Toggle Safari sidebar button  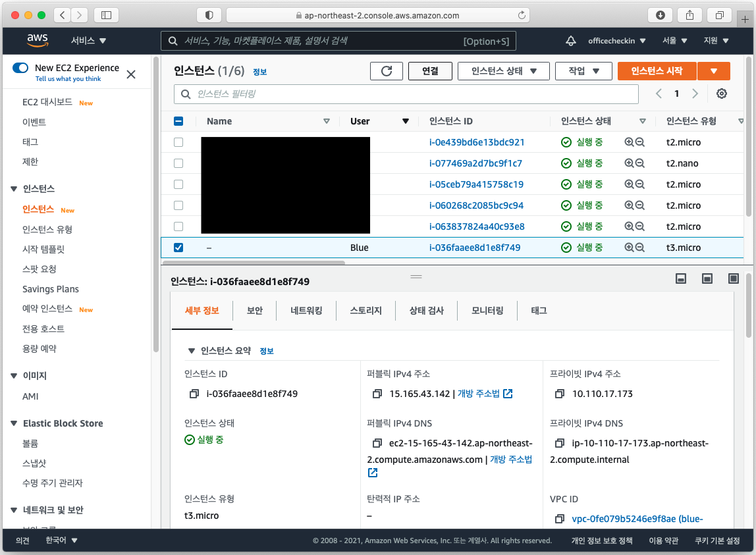pos(106,15)
